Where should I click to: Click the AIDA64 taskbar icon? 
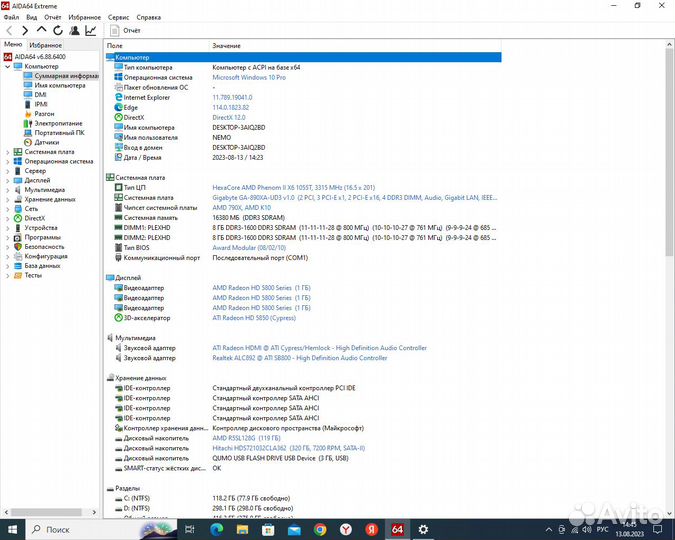[x=397, y=530]
